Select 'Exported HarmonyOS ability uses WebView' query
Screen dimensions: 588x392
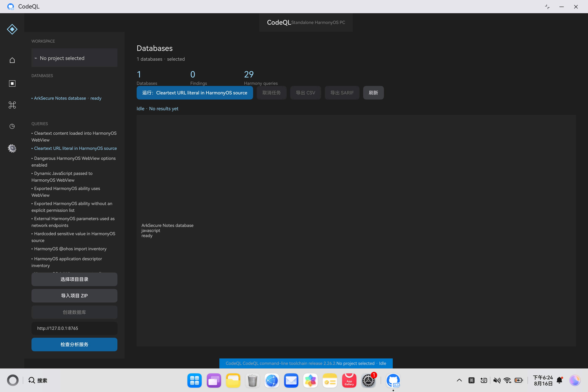coord(66,192)
